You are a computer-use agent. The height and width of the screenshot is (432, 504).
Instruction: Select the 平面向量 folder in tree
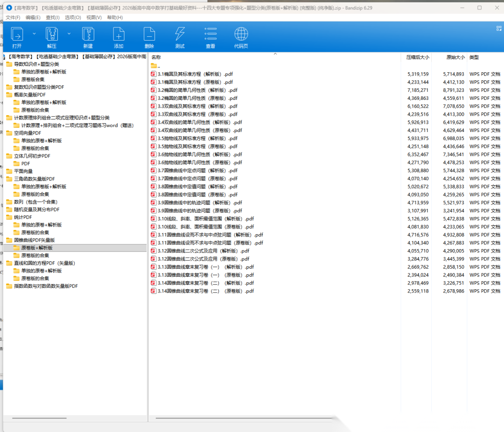tap(23, 171)
